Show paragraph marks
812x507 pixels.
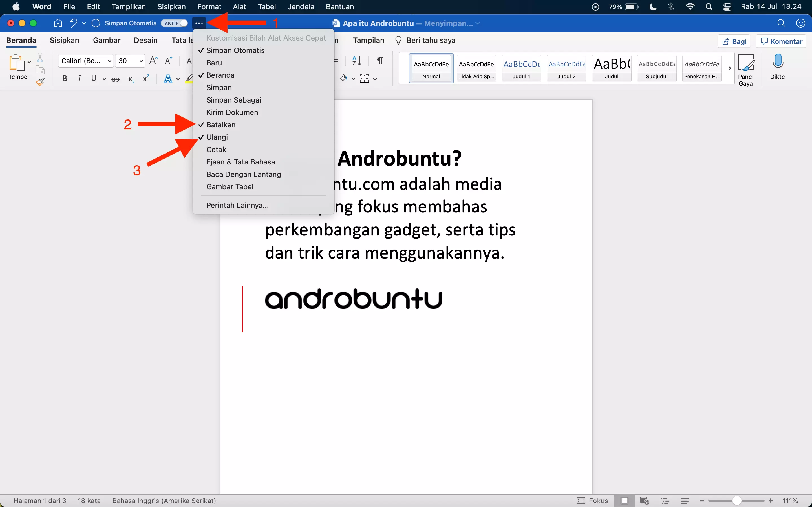[379, 61]
